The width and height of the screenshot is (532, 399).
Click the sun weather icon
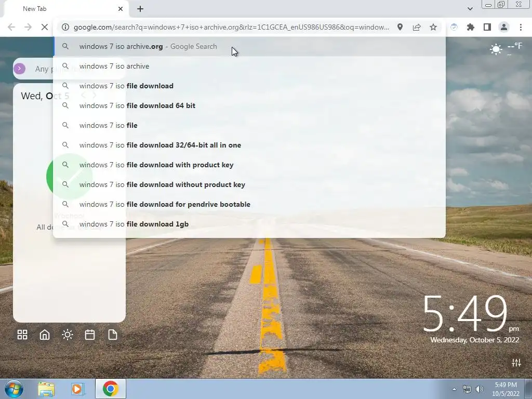(496, 49)
